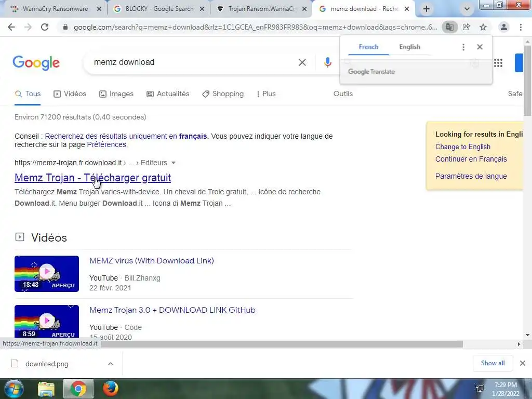Select the English tab in translate popup

pyautogui.click(x=409, y=47)
